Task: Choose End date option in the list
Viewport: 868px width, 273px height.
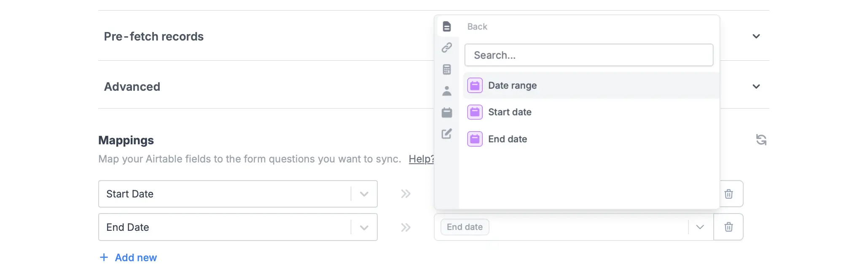Action: (591, 139)
